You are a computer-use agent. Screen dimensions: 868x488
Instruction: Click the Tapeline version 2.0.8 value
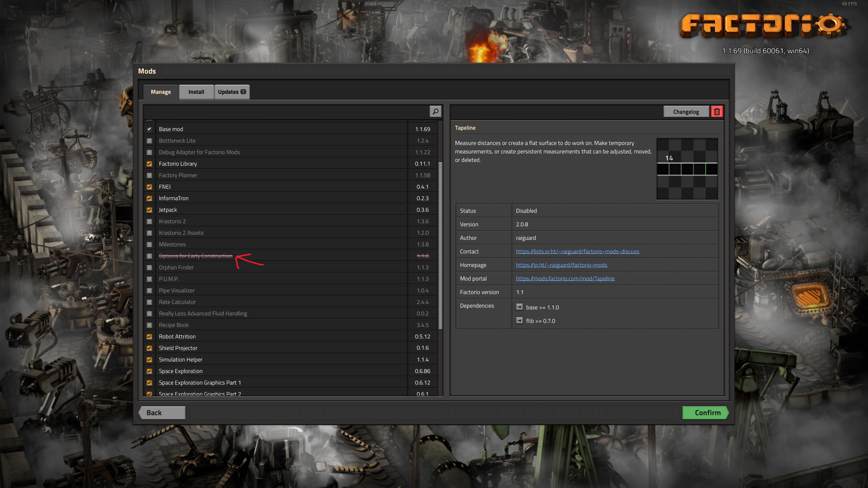click(522, 224)
